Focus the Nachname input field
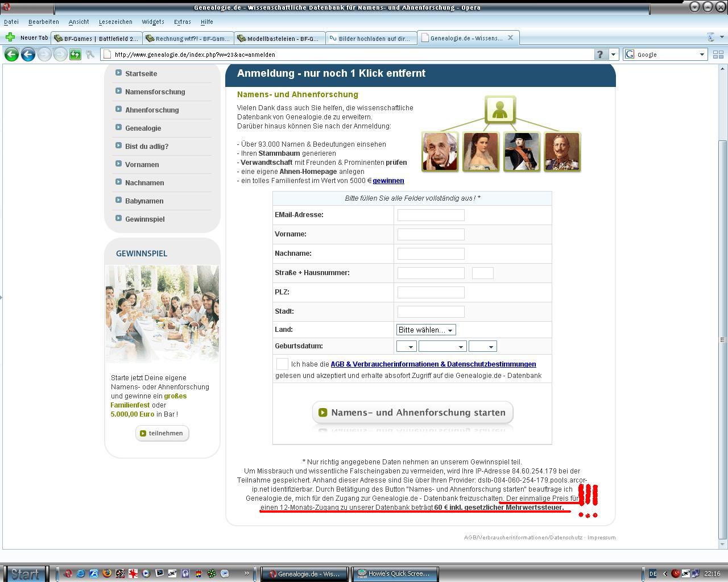 [431, 253]
